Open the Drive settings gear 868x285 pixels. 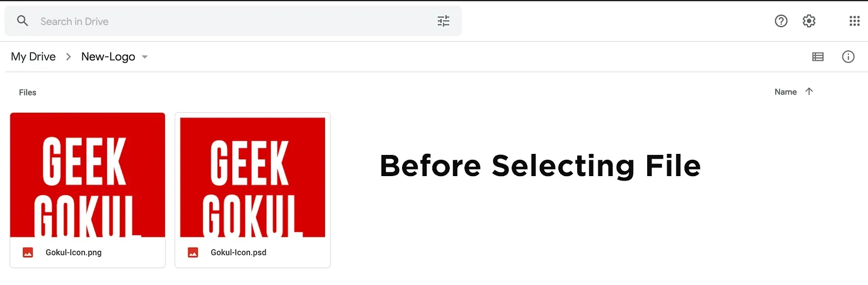[x=809, y=21]
